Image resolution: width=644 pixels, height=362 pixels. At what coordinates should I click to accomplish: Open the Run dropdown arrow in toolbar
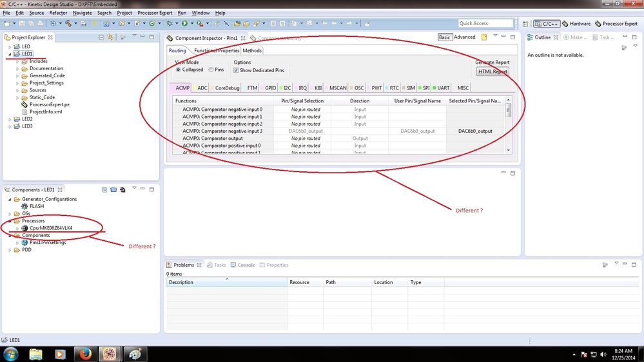[191, 23]
